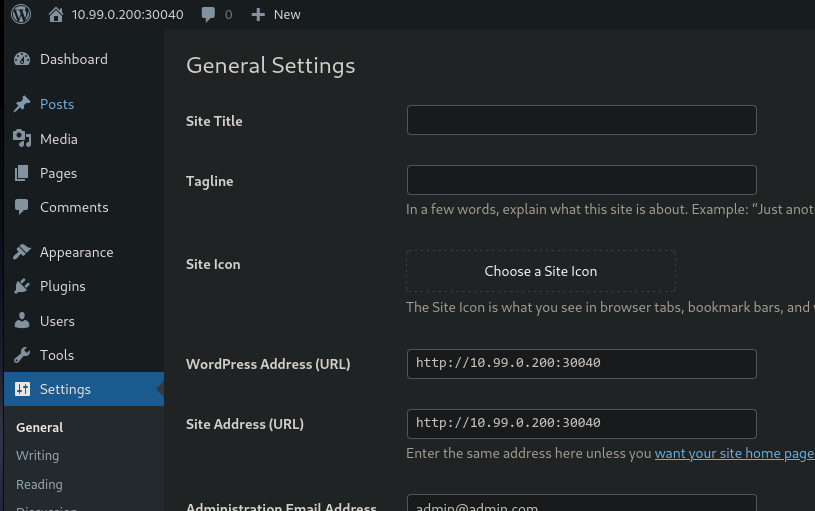Focus the Site Title input field

[582, 120]
